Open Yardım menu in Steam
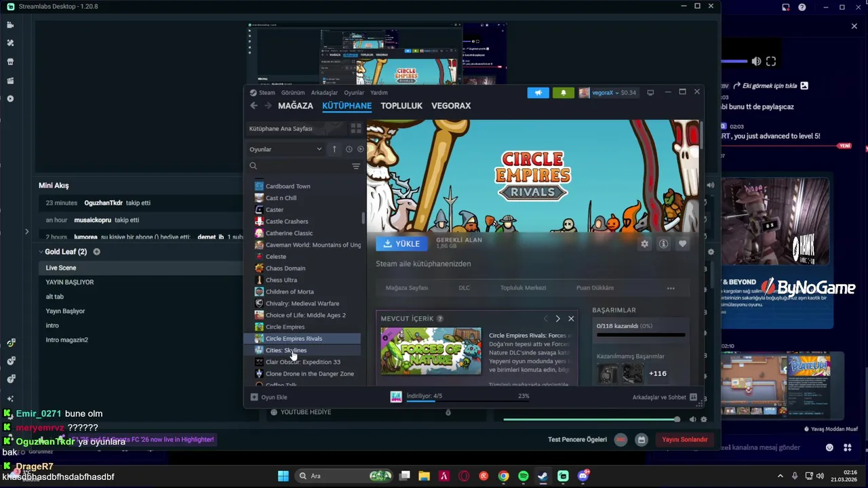Image resolution: width=868 pixels, height=488 pixels. (x=379, y=93)
